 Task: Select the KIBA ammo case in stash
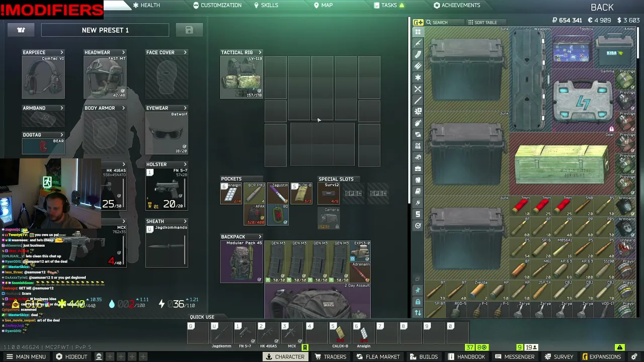coord(615,48)
